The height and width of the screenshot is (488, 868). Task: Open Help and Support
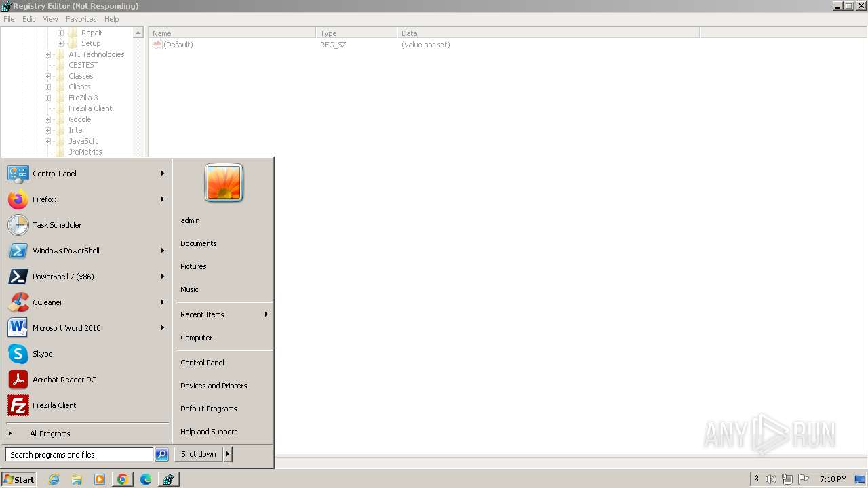(x=209, y=432)
